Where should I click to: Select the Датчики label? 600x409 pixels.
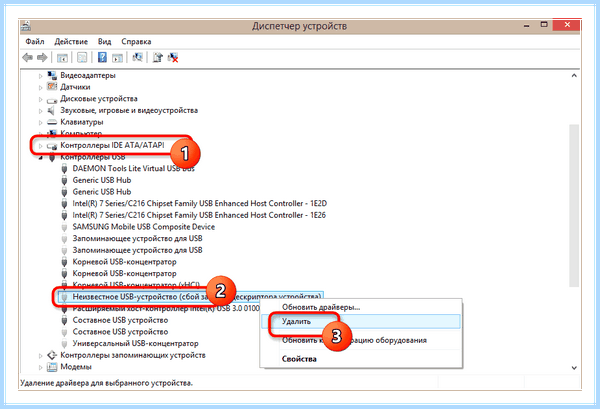[75, 87]
